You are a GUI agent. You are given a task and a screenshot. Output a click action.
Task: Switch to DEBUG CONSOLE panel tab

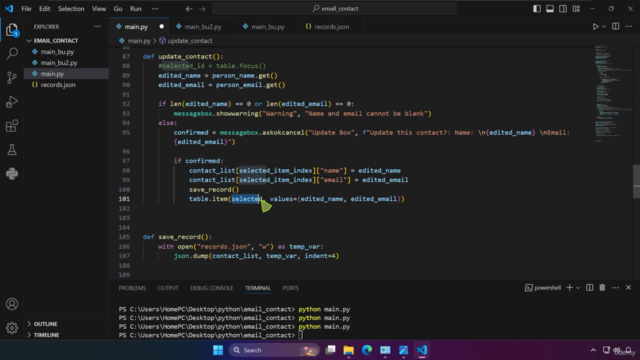(x=211, y=288)
